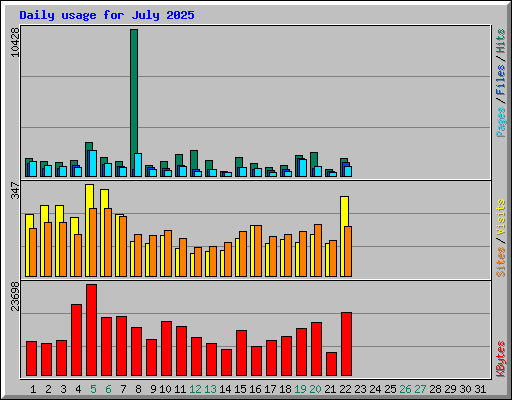Click day label 31 on the x-axis
The image size is (512, 400).
[x=480, y=389]
